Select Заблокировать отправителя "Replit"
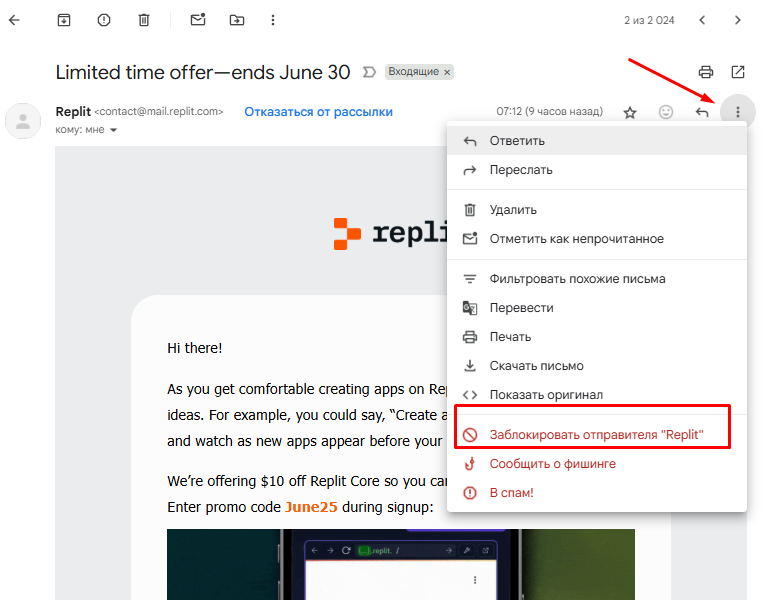Image resolution: width=764 pixels, height=600 pixels. click(597, 435)
